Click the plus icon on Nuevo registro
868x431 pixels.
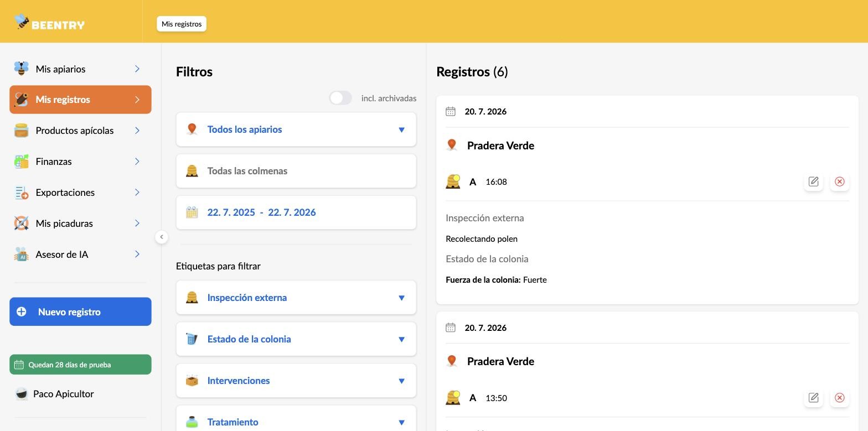[x=21, y=311]
